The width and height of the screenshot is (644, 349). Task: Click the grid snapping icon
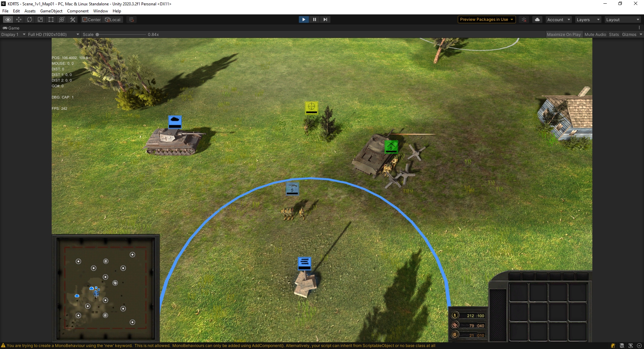point(131,19)
